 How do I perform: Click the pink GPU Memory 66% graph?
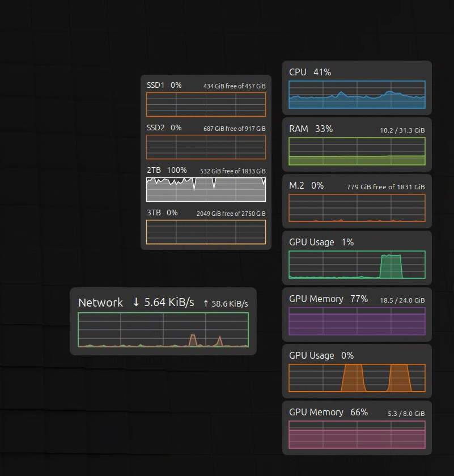coord(357,435)
